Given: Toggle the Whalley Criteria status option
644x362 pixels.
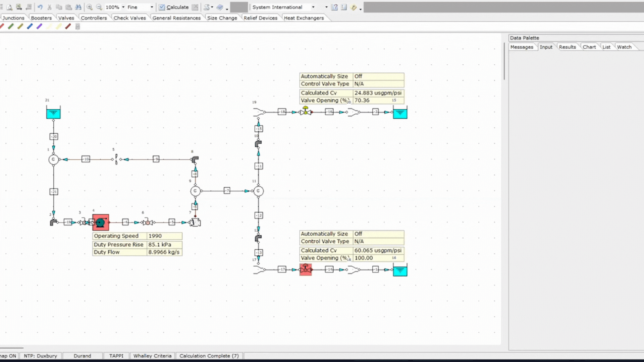Looking at the screenshot, I should [153, 356].
